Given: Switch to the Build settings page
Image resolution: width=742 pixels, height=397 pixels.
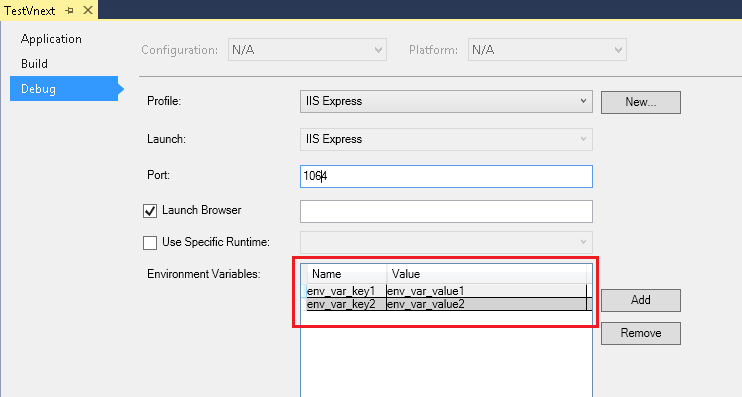Looking at the screenshot, I should 34,64.
